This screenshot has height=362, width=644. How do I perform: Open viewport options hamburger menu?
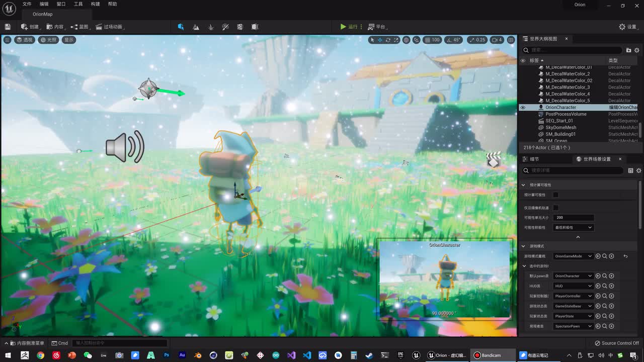[x=7, y=40]
